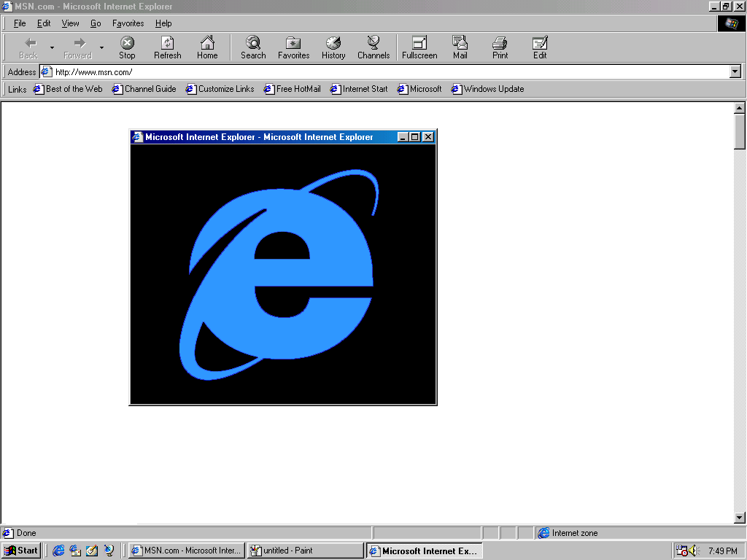
Task: Switch to untitled - Paint in taskbar
Action: pyautogui.click(x=305, y=551)
